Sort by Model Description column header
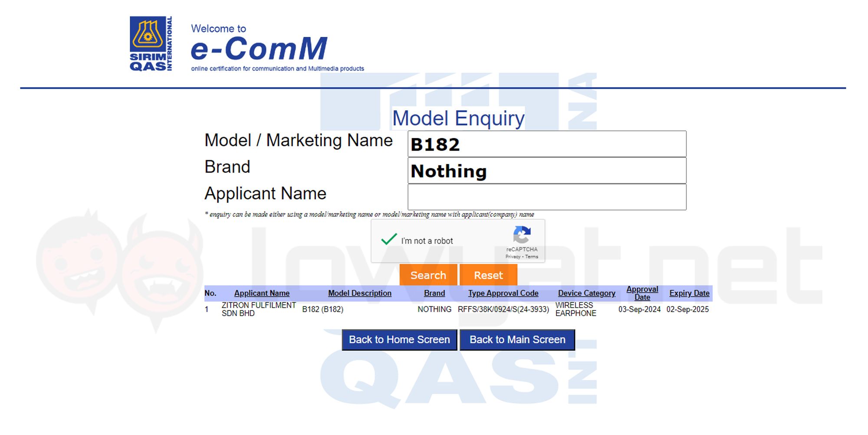This screenshot has width=868, height=435. (360, 293)
